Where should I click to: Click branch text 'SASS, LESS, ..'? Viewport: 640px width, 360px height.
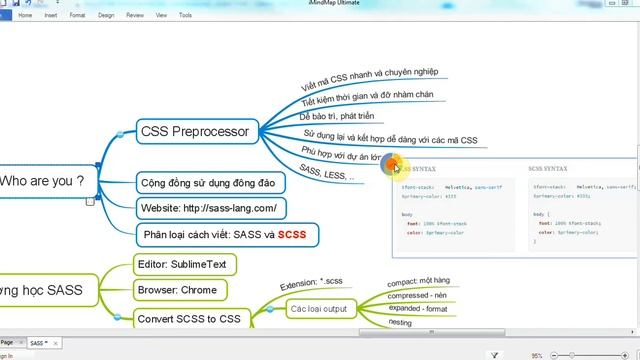[x=327, y=173]
